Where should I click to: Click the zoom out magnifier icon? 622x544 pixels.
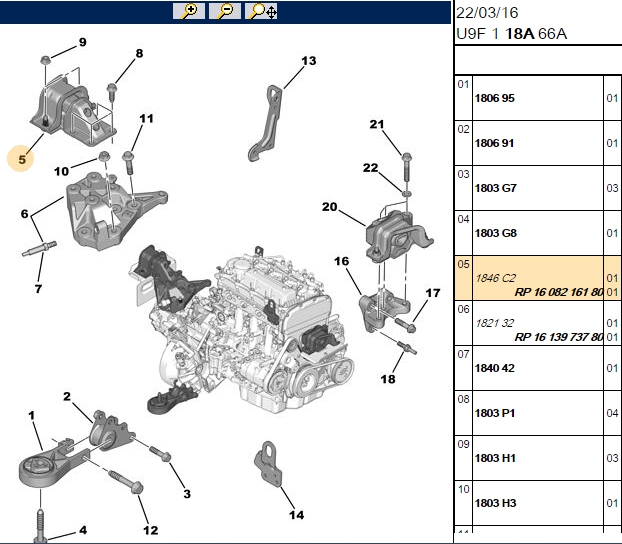(225, 11)
